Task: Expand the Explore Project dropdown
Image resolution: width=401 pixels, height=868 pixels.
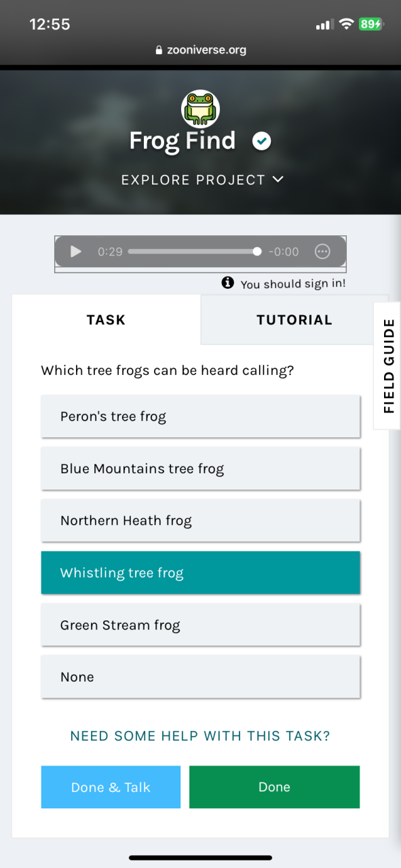Action: click(x=202, y=180)
